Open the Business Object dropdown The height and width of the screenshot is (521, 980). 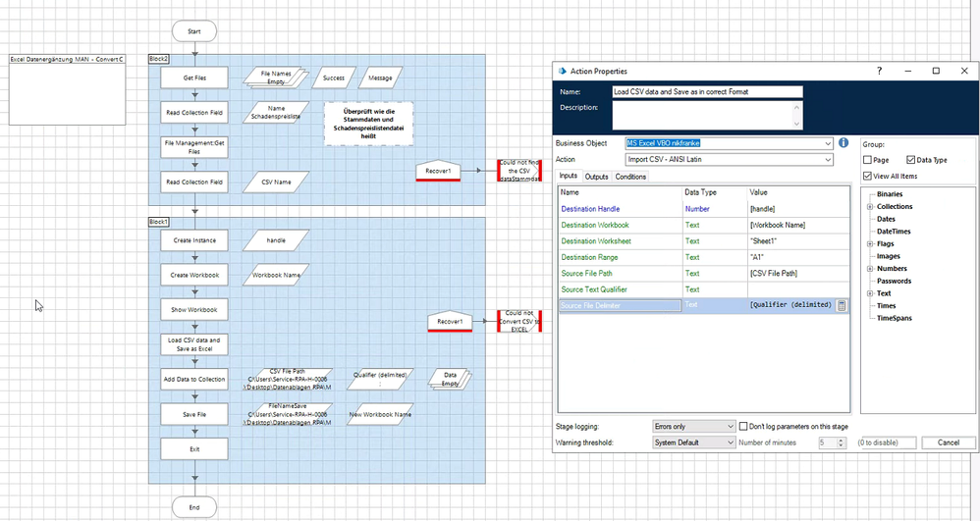tap(828, 143)
